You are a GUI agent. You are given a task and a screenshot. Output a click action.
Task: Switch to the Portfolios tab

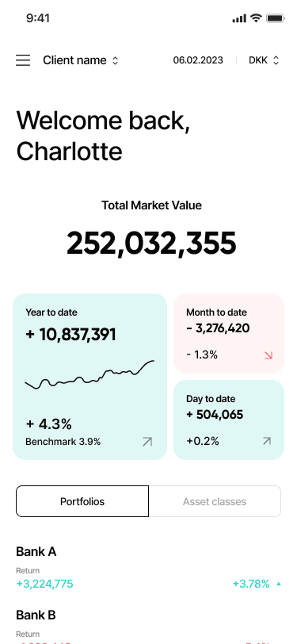click(82, 501)
